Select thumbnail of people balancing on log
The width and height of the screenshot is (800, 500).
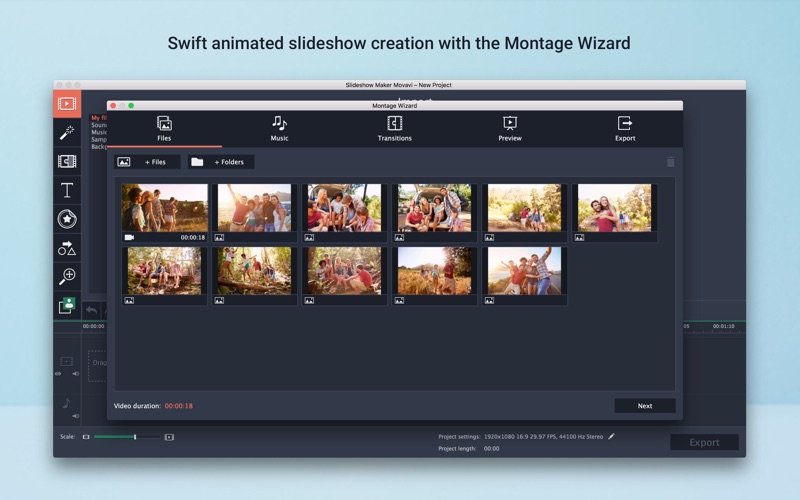click(255, 276)
